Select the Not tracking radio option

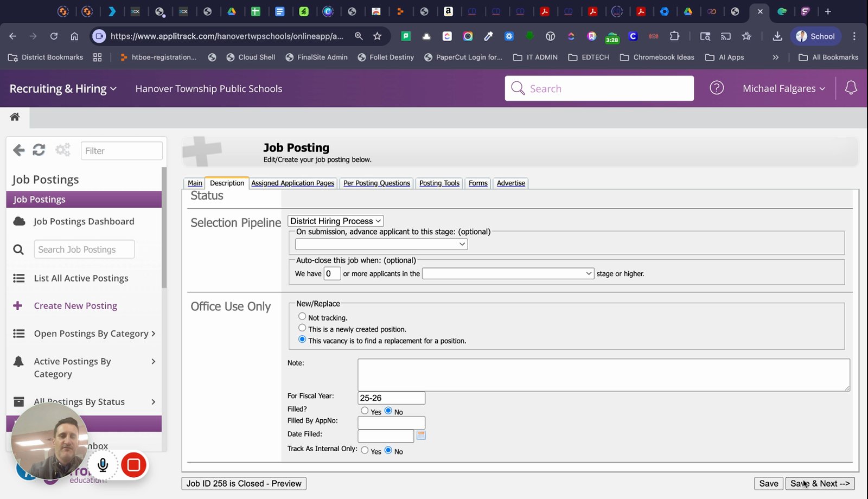pyautogui.click(x=302, y=316)
